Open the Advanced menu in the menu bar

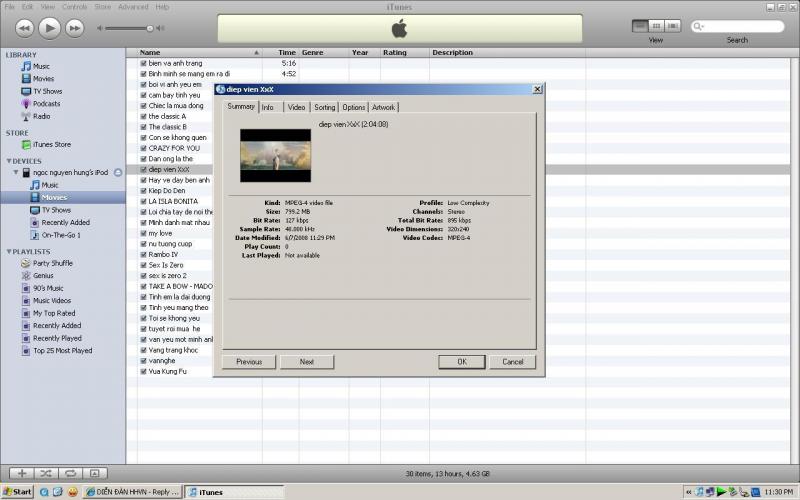pos(132,7)
